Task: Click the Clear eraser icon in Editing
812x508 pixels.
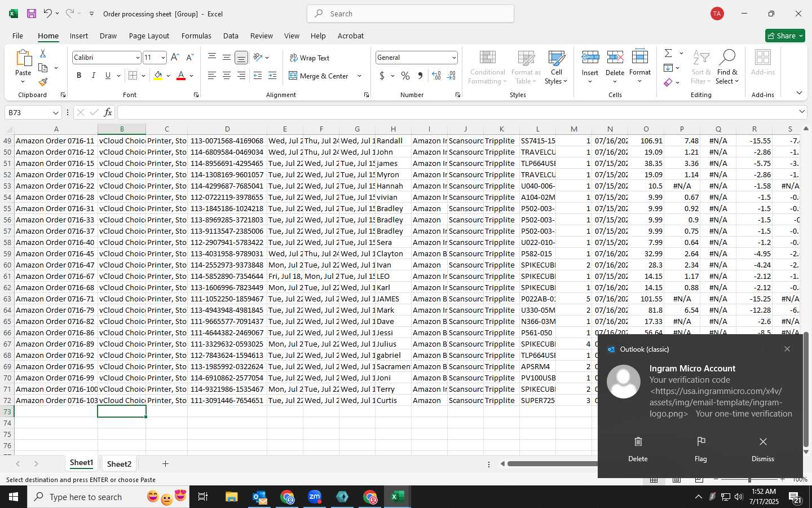Action: pyautogui.click(x=668, y=82)
